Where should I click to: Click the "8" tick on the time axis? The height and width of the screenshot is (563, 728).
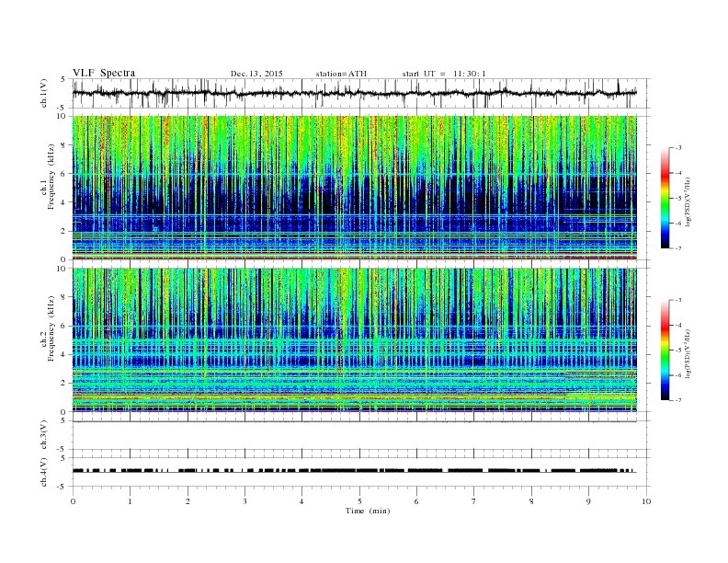point(531,501)
